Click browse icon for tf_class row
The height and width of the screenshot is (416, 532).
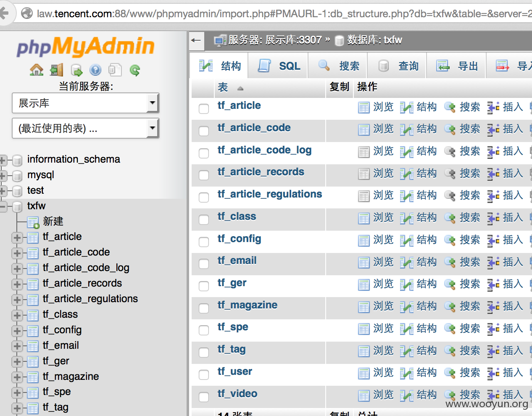(364, 218)
